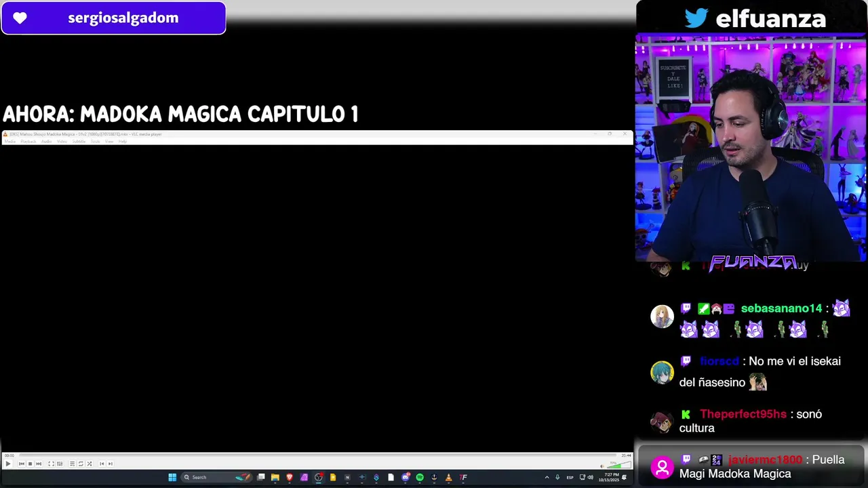Viewport: 868px width, 488px height.
Task: Click the sergiosalgadom follower alert banner
Action: pyautogui.click(x=113, y=18)
